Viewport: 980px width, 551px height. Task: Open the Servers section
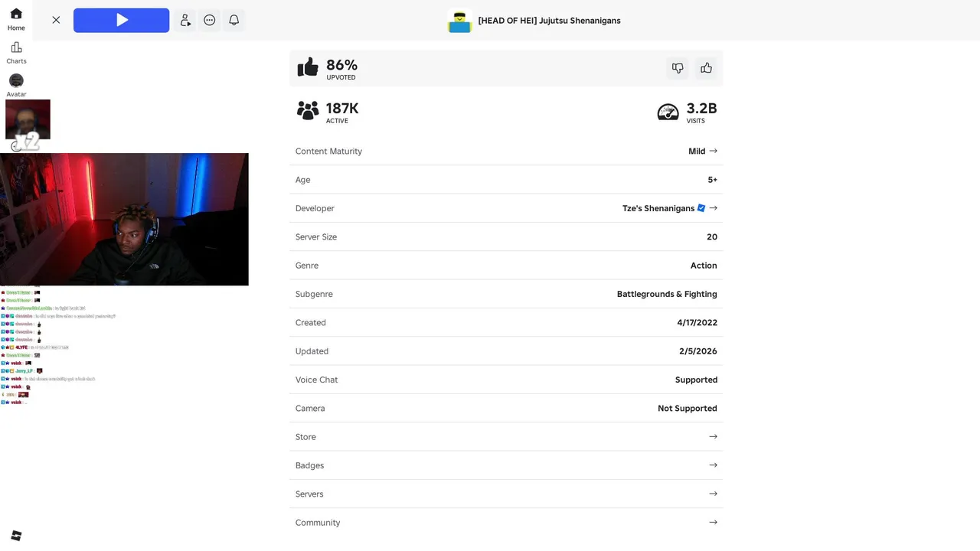(x=506, y=494)
